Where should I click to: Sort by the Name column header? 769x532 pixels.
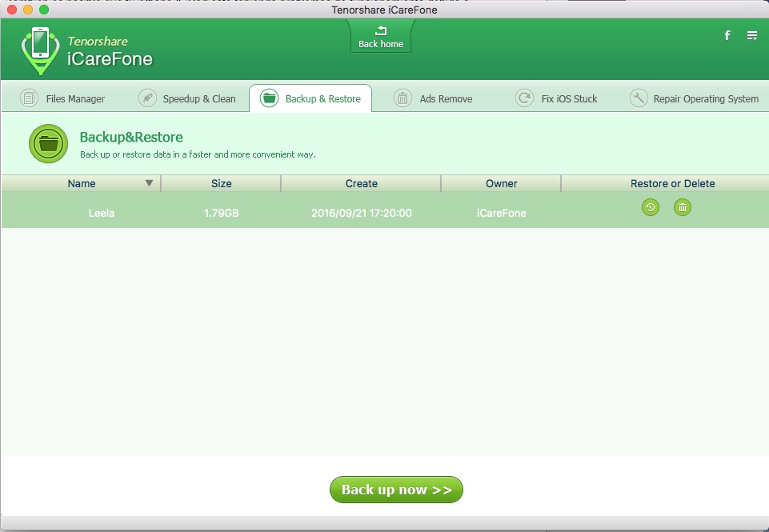point(82,183)
